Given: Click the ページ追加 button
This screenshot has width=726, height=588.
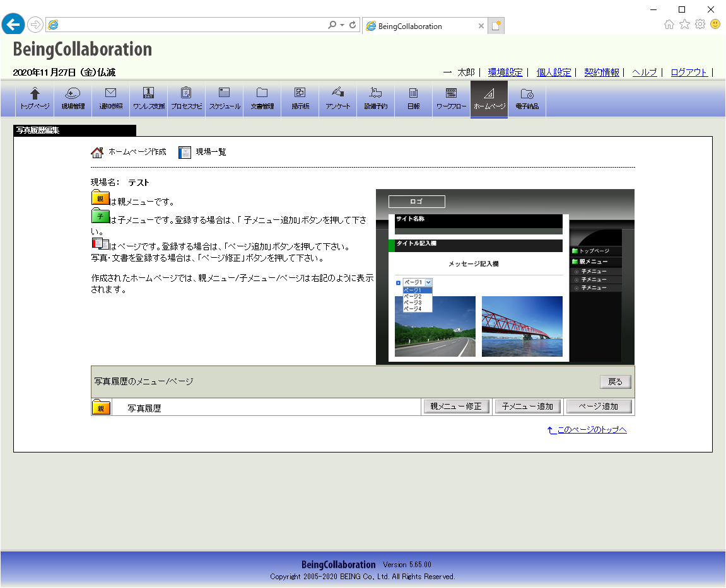Looking at the screenshot, I should pos(599,406).
